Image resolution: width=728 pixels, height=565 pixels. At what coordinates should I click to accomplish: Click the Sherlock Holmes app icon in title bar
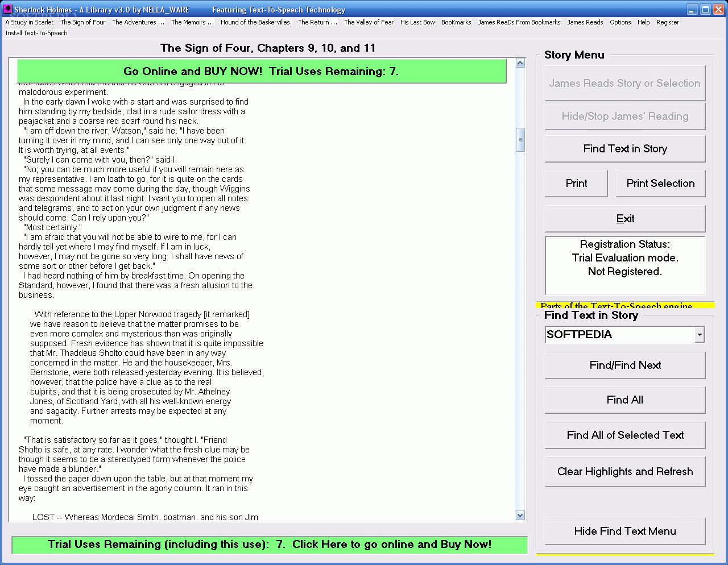click(8, 9)
